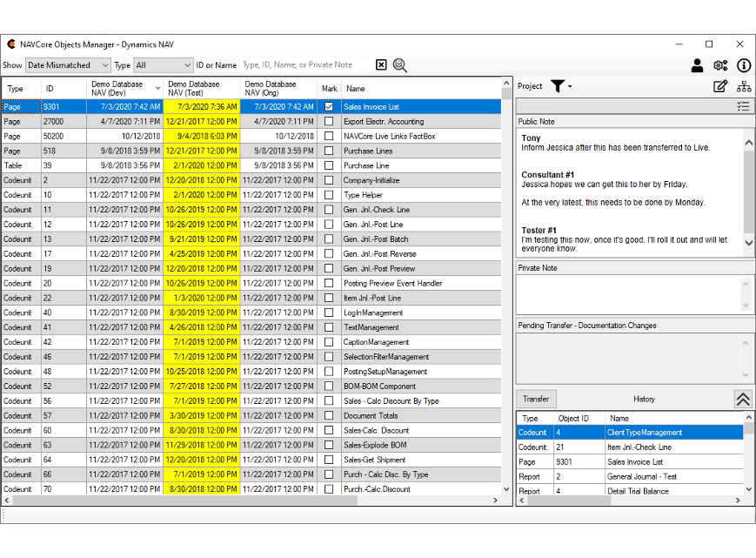Collapse history panel with double chevron
This screenshot has height=558, width=756.
pyautogui.click(x=742, y=399)
